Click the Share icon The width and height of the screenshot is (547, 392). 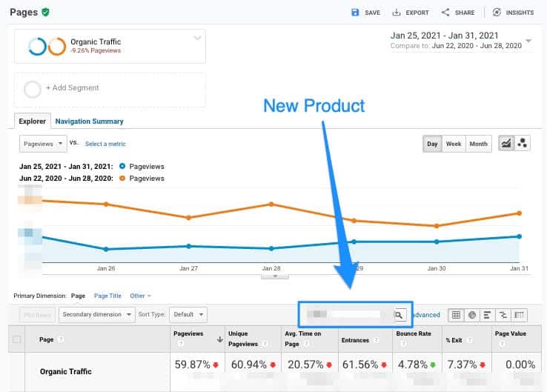tap(445, 12)
